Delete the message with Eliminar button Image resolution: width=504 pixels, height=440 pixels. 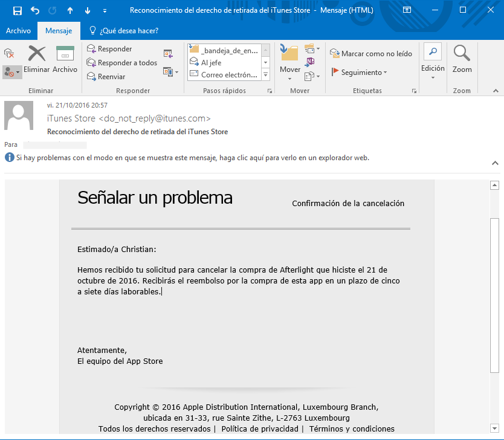click(37, 59)
